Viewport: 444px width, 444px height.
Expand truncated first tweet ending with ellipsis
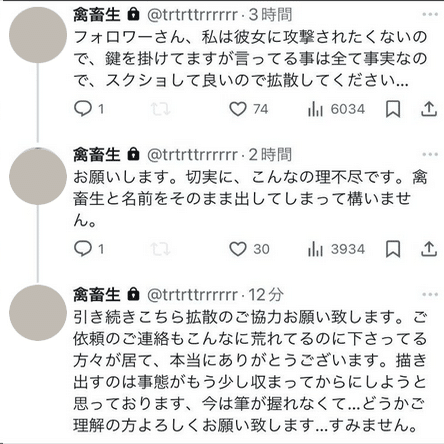pos(401,81)
